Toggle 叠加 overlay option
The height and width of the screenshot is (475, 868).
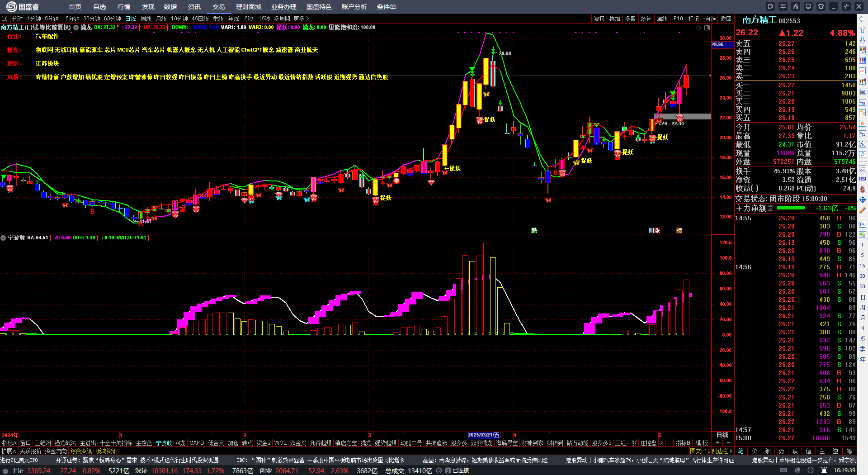tap(614, 19)
